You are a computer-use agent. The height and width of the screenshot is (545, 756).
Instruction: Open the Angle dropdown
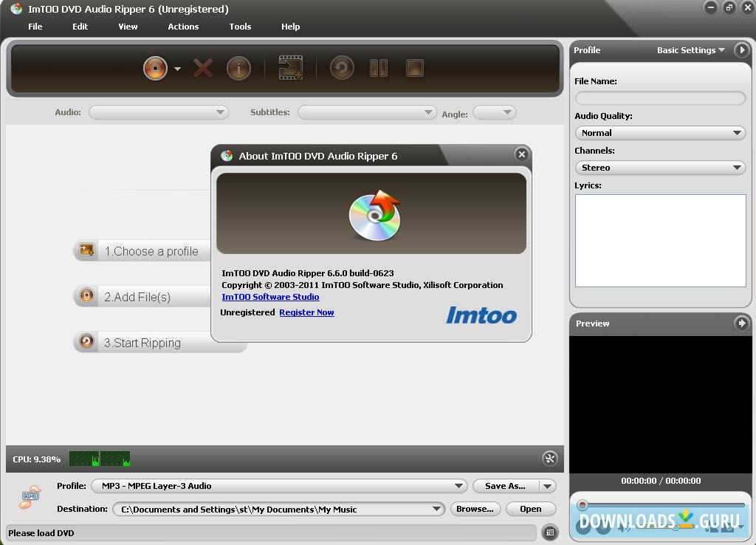[x=506, y=112]
